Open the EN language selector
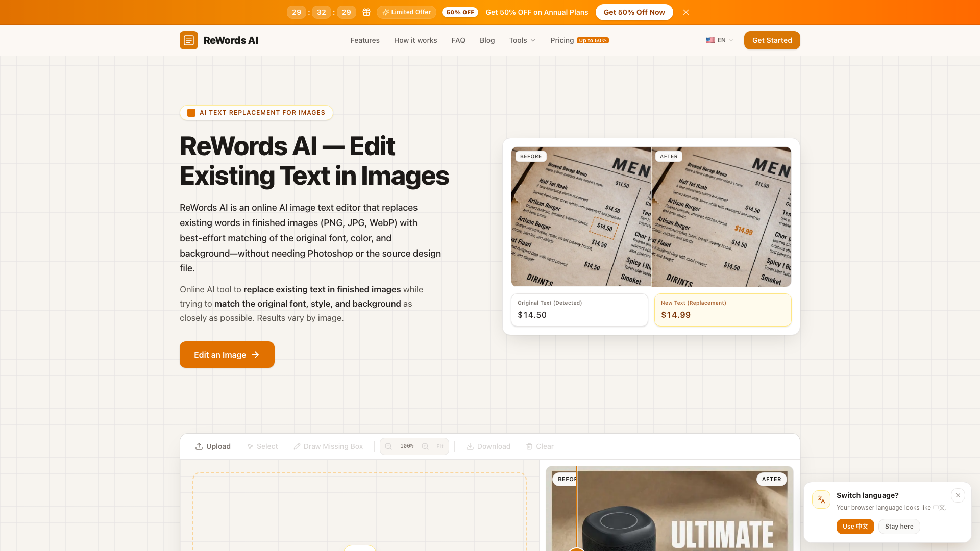 pos(719,40)
